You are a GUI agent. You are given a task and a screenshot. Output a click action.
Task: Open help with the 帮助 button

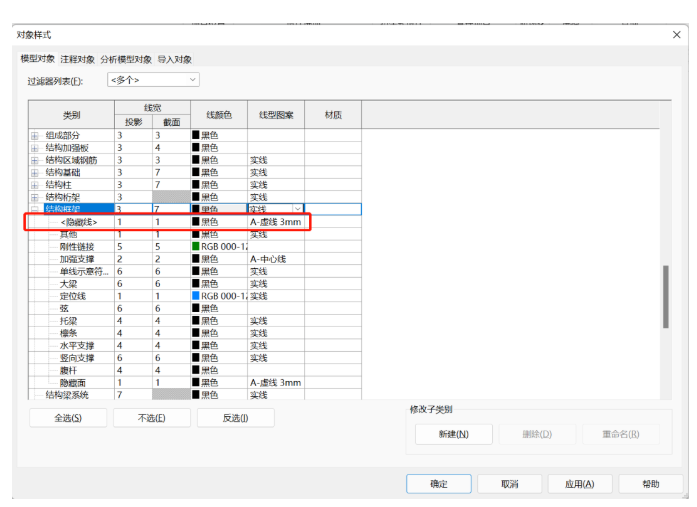click(x=651, y=484)
